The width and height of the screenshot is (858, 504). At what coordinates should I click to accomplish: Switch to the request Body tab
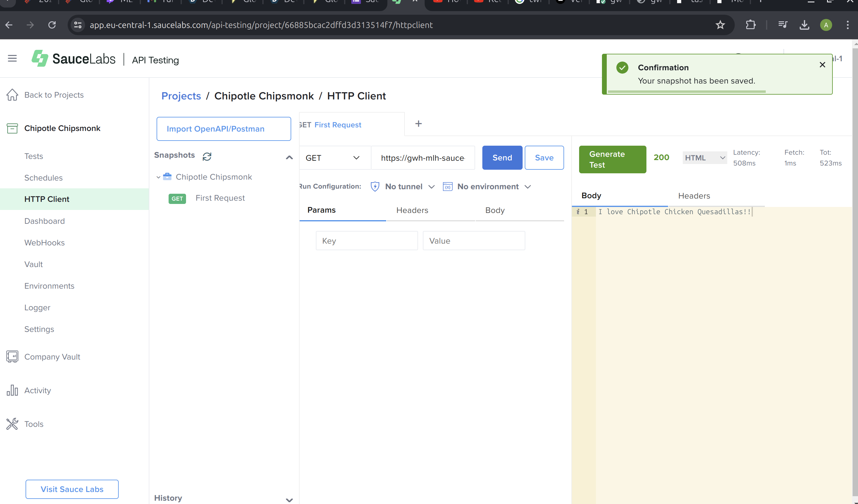pyautogui.click(x=495, y=210)
